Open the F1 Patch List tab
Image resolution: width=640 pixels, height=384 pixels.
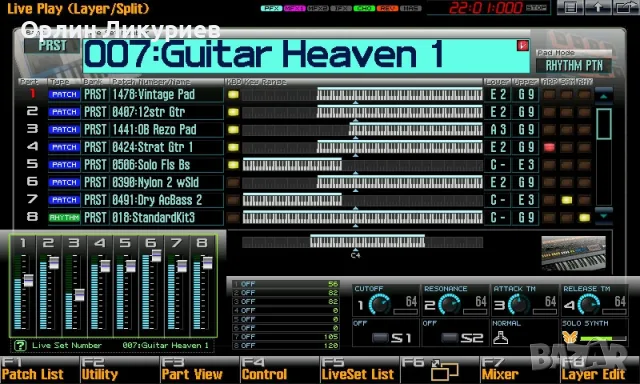coord(39,369)
